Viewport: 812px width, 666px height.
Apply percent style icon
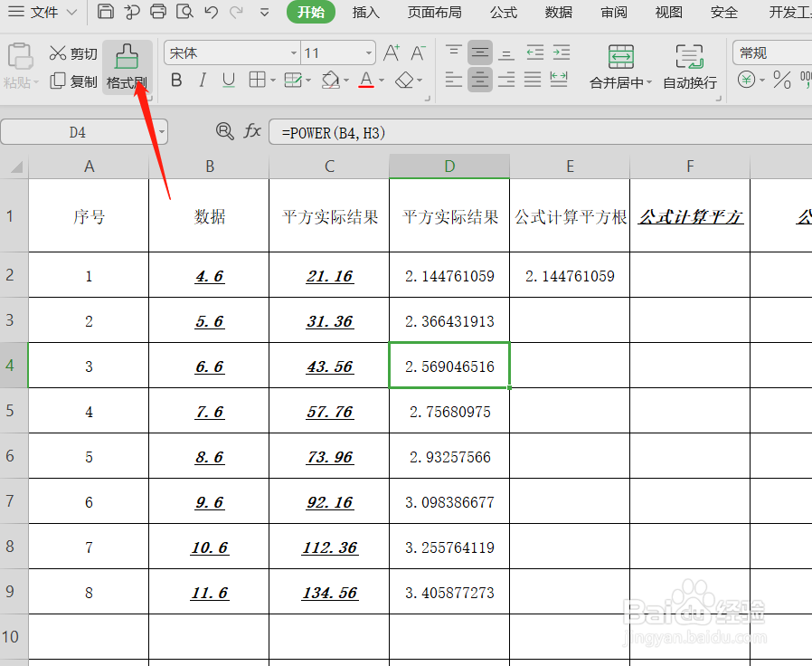click(781, 80)
